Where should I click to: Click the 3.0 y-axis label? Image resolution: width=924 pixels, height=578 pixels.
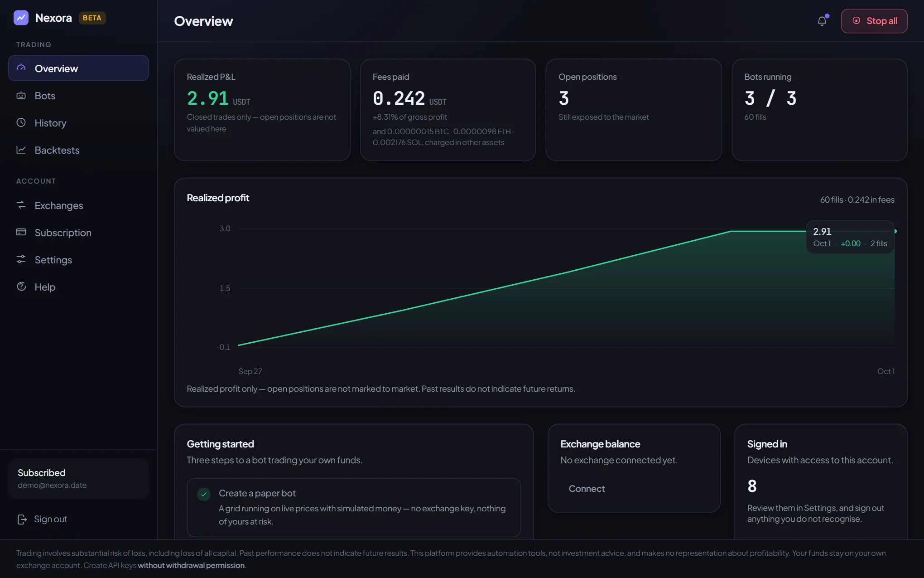(225, 228)
